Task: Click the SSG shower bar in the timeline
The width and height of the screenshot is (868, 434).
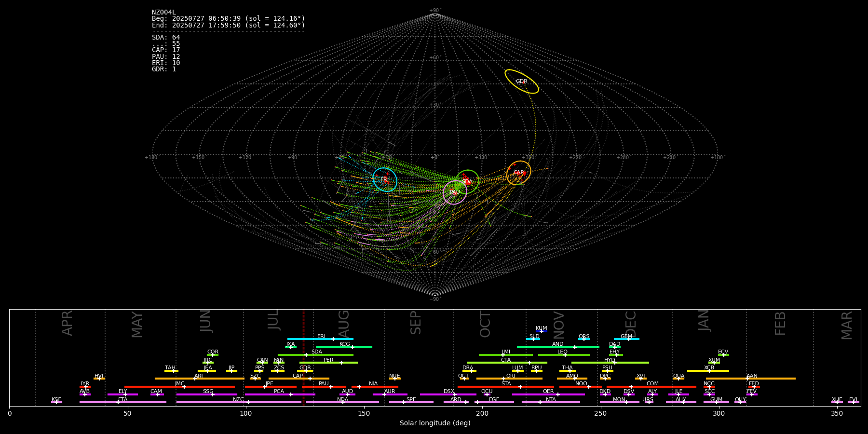Action: coord(206,394)
